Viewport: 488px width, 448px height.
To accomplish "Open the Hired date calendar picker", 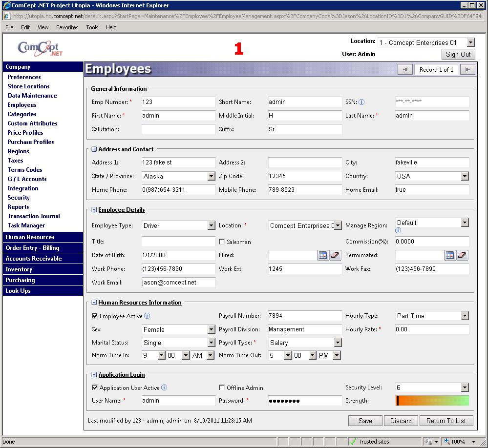I will coord(322,255).
